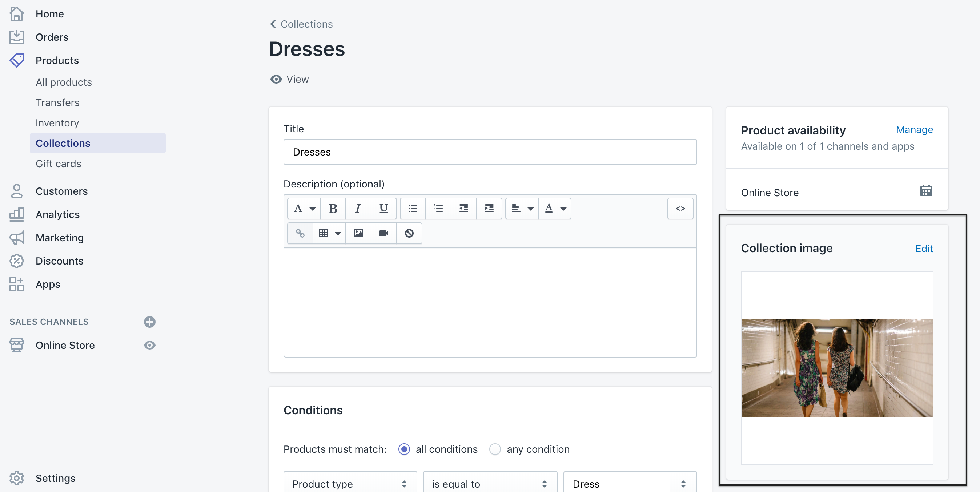Image resolution: width=980 pixels, height=492 pixels.
Task: Open the Online Store availability calendar icon
Action: (925, 191)
